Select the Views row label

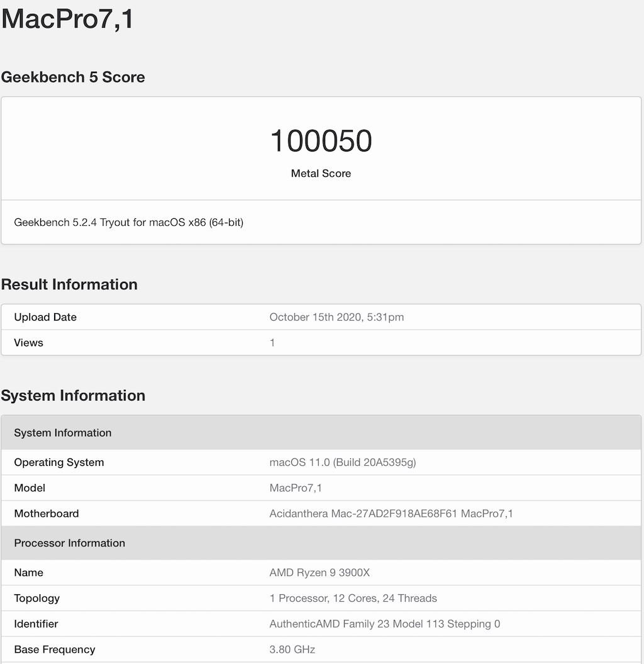(28, 343)
